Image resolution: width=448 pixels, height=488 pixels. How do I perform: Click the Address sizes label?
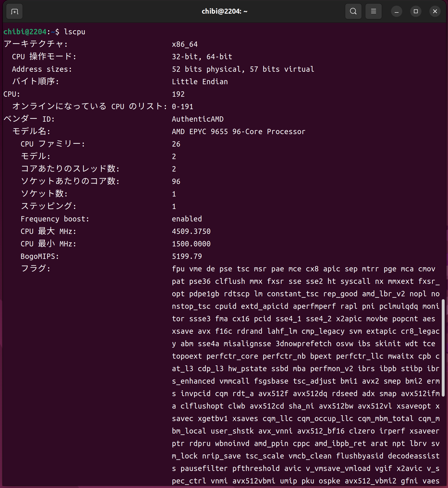(42, 69)
